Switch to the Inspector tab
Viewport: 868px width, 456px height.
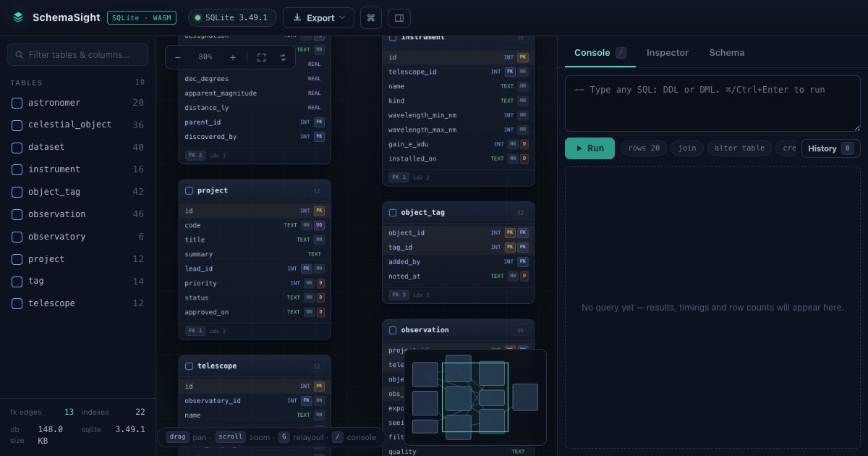click(x=668, y=53)
